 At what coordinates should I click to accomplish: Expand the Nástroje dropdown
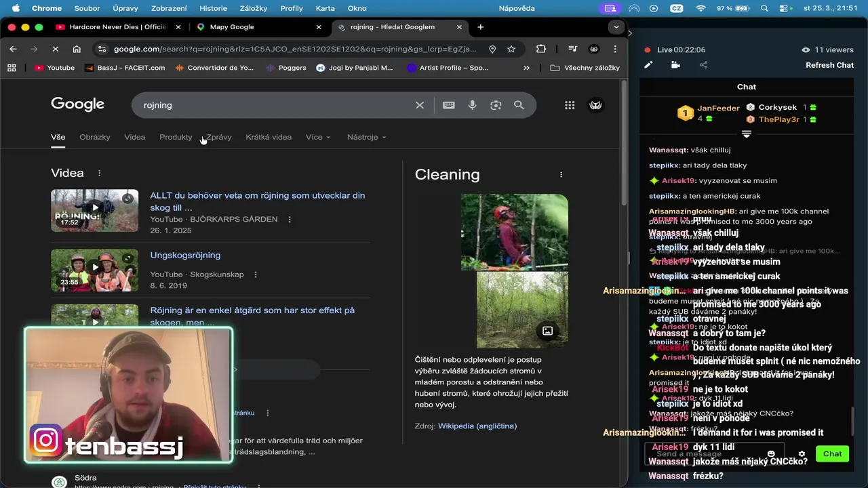click(366, 137)
